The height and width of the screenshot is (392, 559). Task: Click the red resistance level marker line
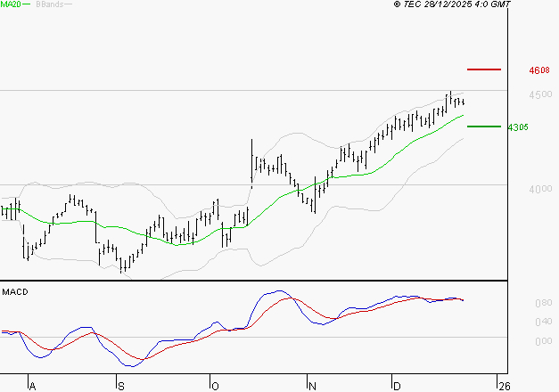pyautogui.click(x=484, y=69)
